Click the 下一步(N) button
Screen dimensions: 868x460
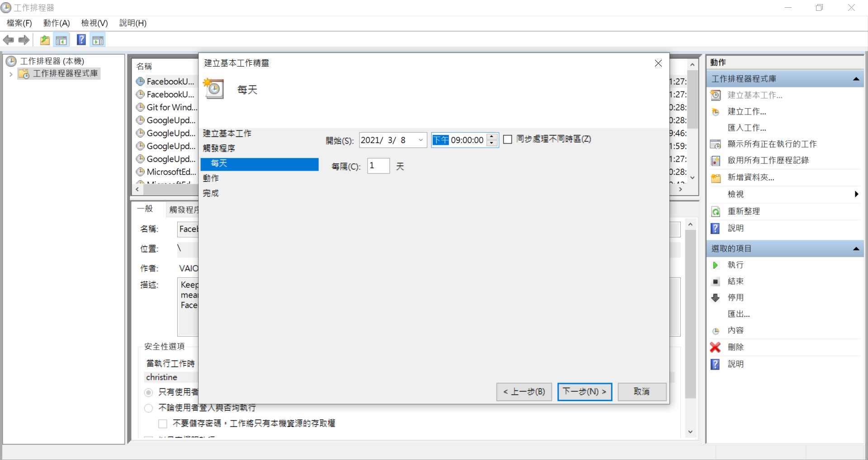[x=584, y=392]
